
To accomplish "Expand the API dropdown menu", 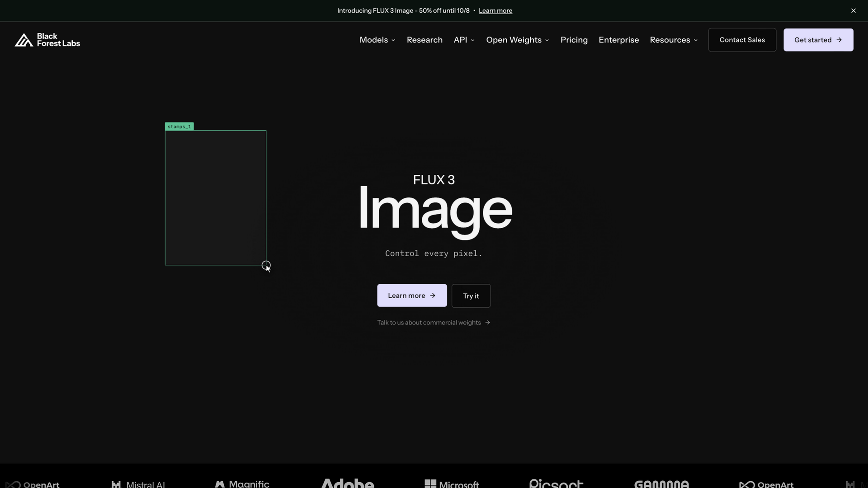I will click(x=464, y=40).
